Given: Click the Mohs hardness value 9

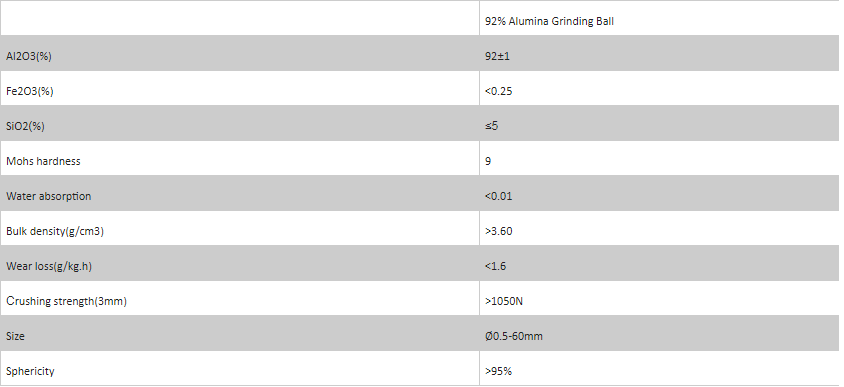Looking at the screenshot, I should (x=488, y=161).
